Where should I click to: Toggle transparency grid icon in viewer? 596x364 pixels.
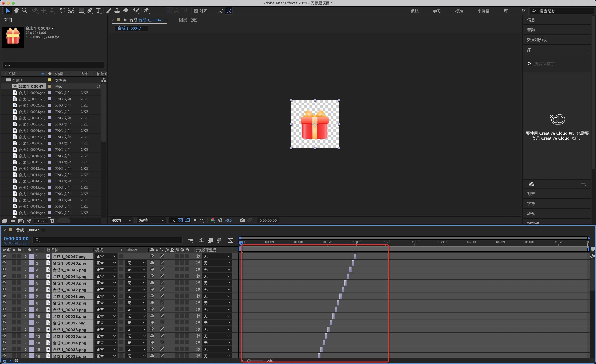[x=180, y=220]
